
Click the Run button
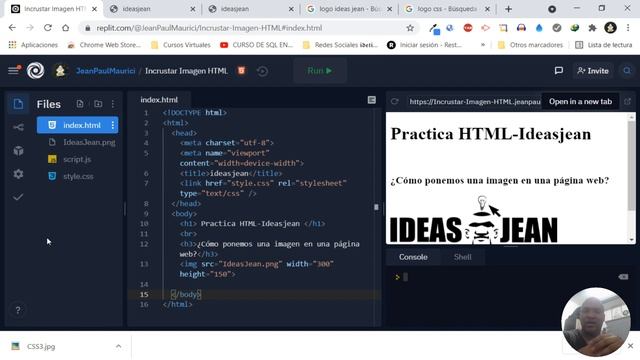(x=320, y=71)
